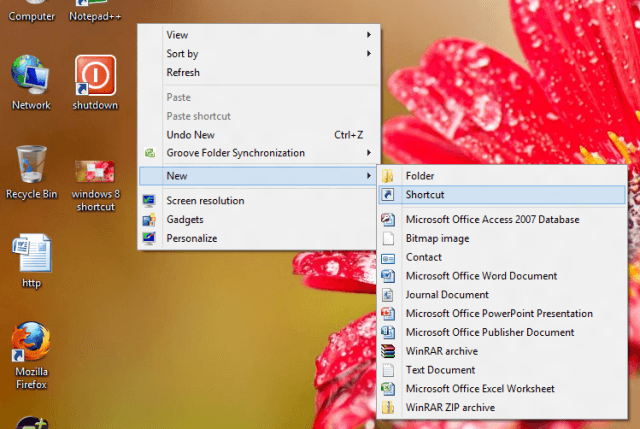Choose New in the context menu
Screen dimensions: 640x429
[257, 176]
